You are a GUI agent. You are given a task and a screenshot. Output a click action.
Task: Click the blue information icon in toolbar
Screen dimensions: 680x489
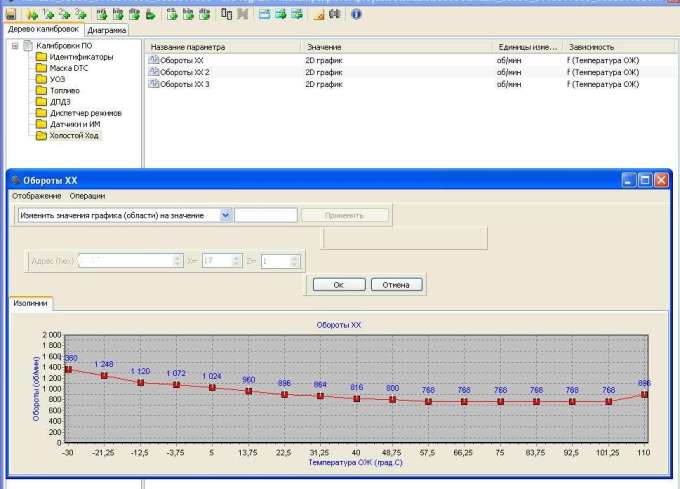pyautogui.click(x=357, y=15)
